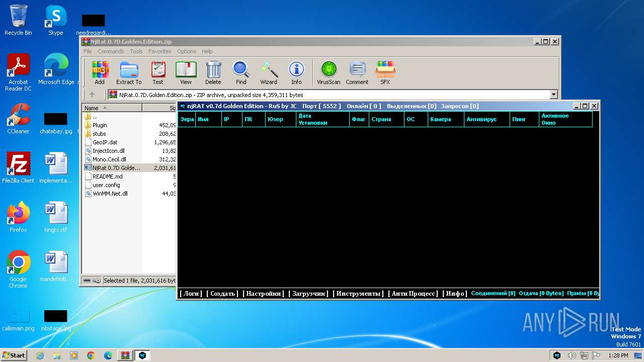Expand the archive path dropdown
Viewport: 644px width, 362px height.
pos(554,95)
